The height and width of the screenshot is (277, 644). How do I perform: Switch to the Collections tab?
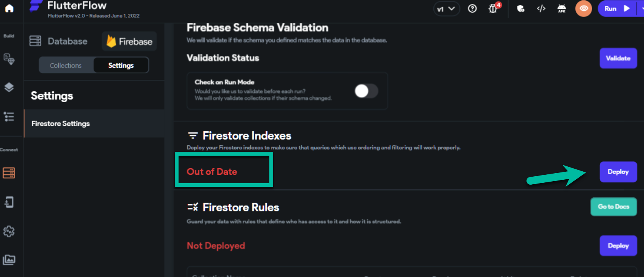[66, 65]
